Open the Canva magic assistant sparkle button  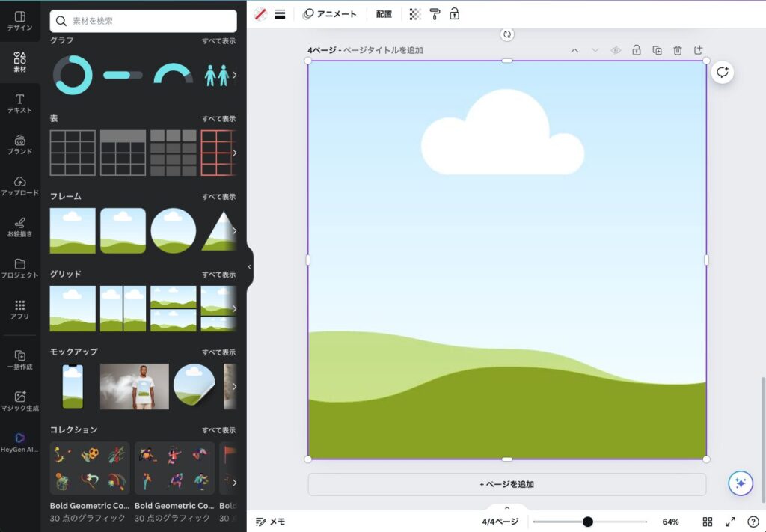(741, 483)
